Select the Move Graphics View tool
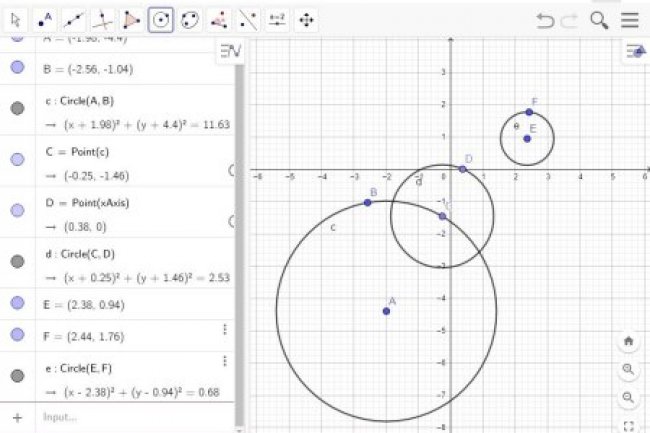The image size is (650, 433). (306, 19)
